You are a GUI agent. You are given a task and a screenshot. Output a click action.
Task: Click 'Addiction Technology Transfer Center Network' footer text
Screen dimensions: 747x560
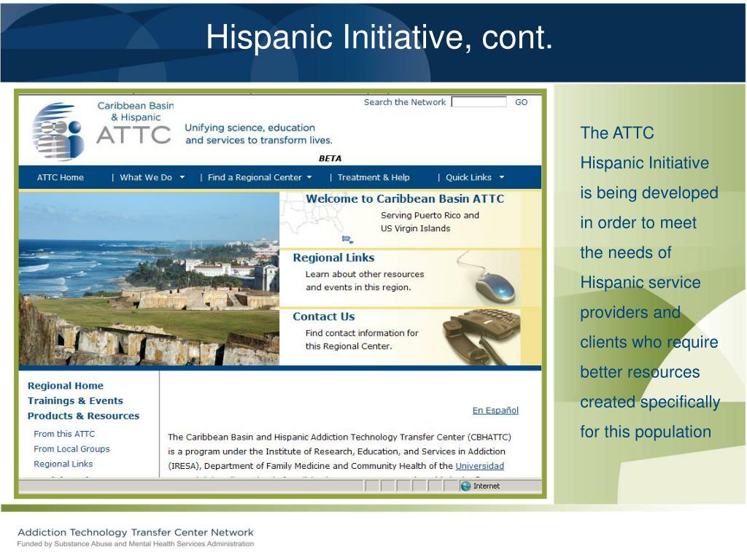pos(136,532)
